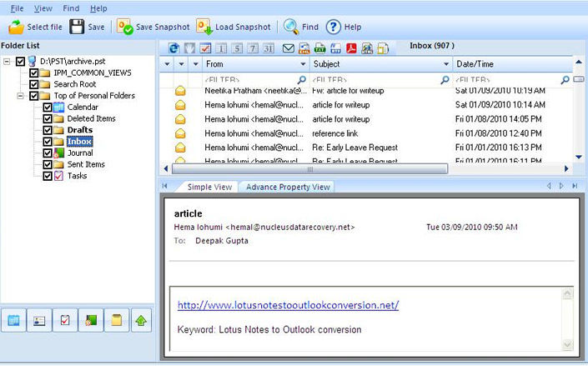Click the 1-day view toolbar icon
This screenshot has height=366, width=588.
tap(221, 48)
